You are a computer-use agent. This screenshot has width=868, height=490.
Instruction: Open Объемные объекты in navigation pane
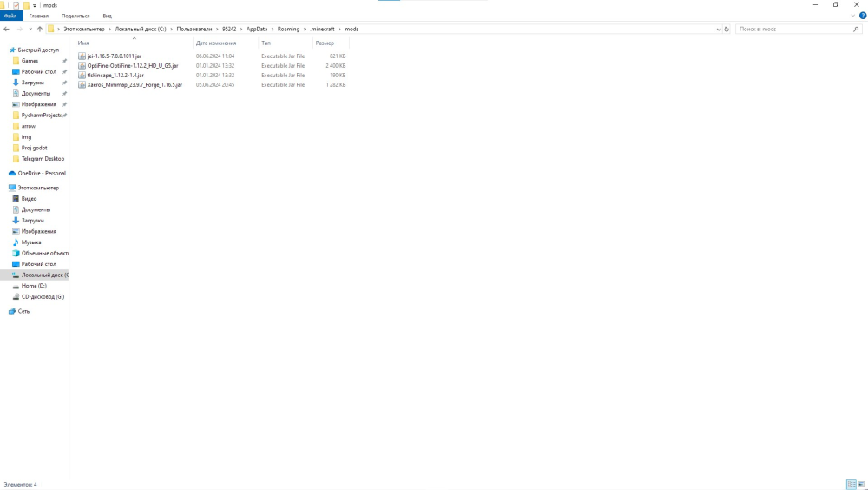(45, 254)
